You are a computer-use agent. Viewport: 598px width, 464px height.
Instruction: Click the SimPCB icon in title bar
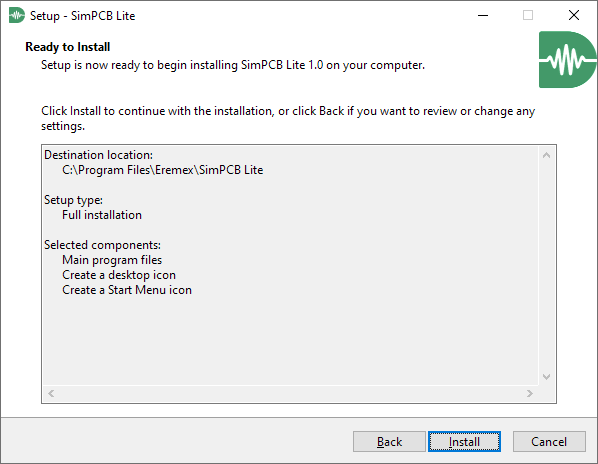(17, 15)
